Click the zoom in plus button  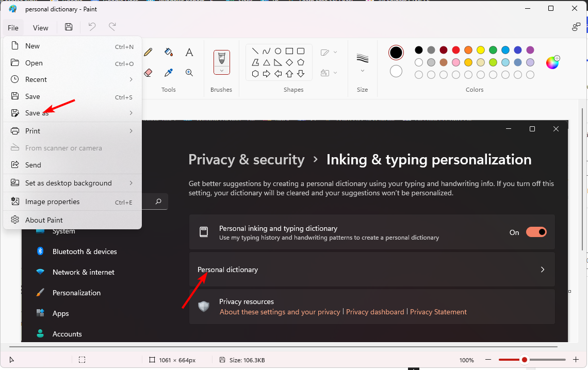576,360
